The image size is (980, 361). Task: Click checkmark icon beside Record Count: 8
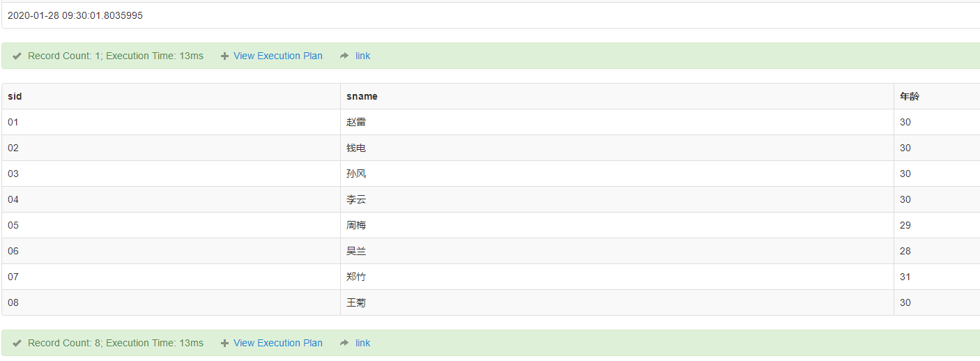tap(17, 343)
